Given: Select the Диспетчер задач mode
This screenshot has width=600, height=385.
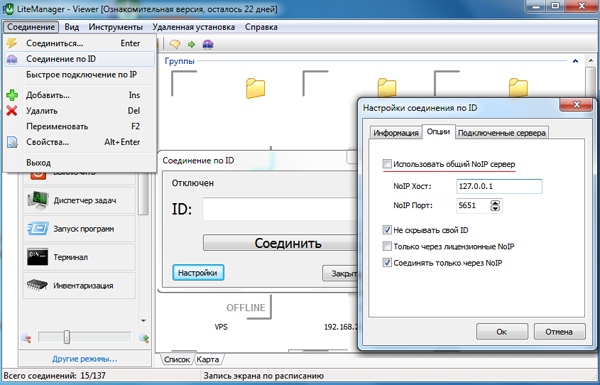Looking at the screenshot, I should pyautogui.click(x=79, y=200).
